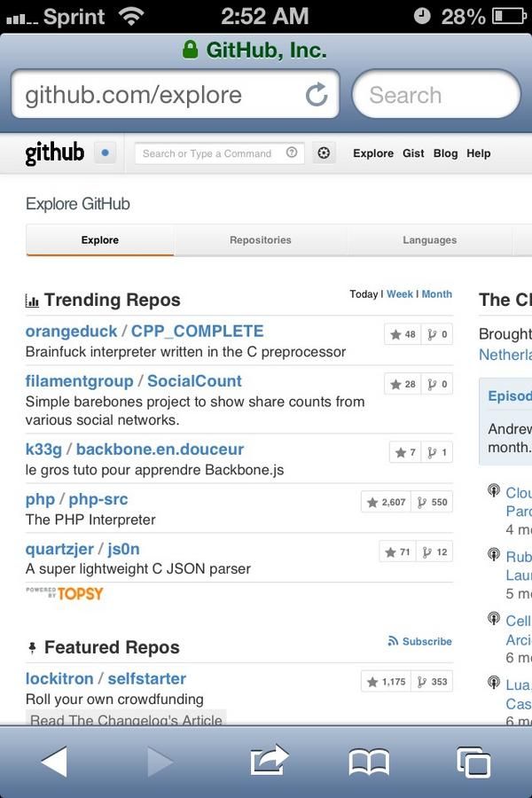Open the Gist menu item
The image size is (532, 798).
[413, 153]
